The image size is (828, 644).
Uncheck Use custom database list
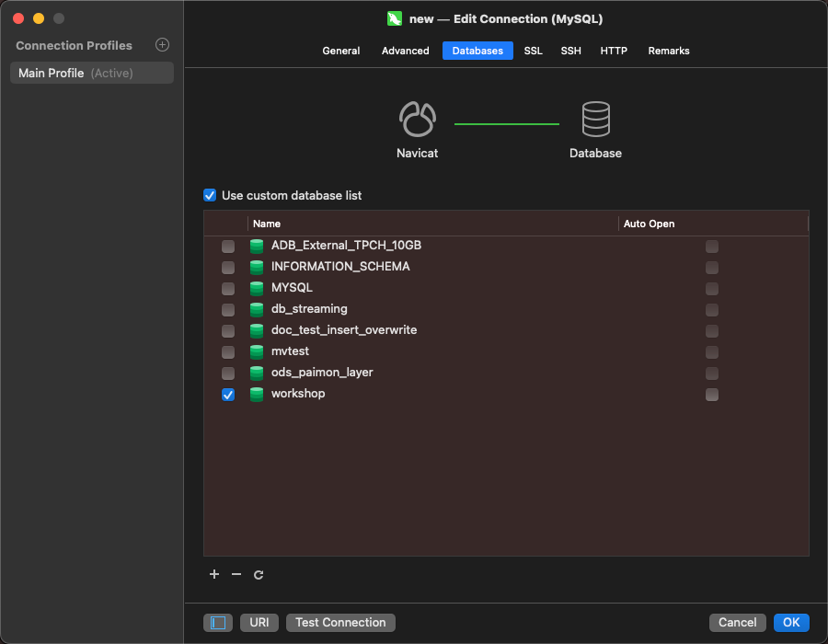click(x=210, y=195)
